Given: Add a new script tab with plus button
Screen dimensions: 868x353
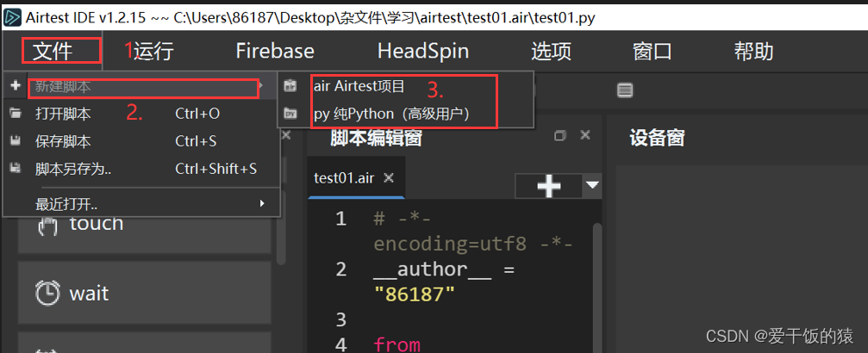Looking at the screenshot, I should (x=548, y=186).
